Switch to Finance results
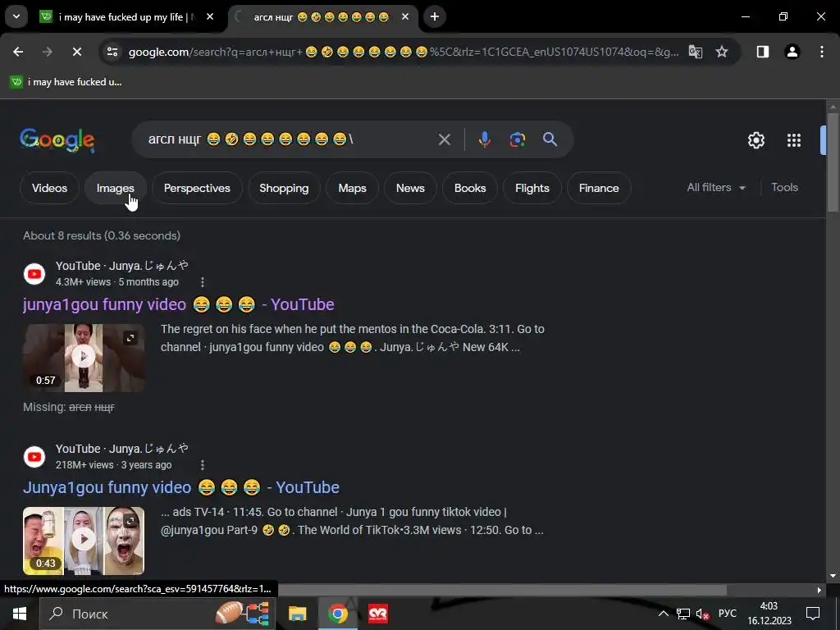840x630 pixels. click(599, 188)
